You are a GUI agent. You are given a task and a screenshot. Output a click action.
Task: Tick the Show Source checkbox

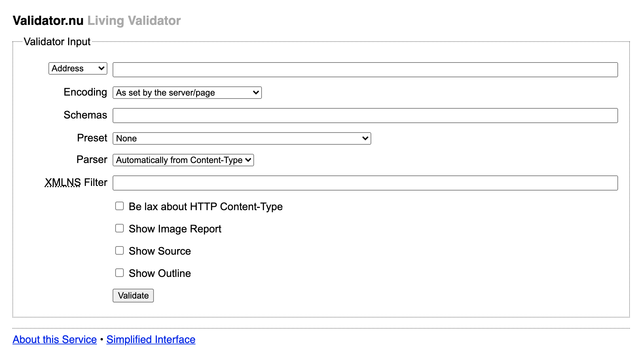pyautogui.click(x=119, y=250)
